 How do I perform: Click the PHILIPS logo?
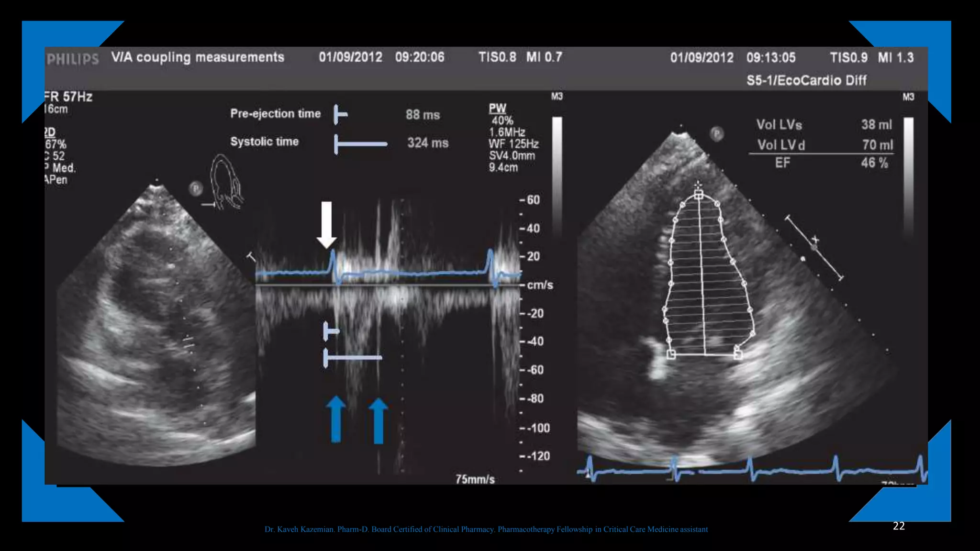[x=73, y=59]
